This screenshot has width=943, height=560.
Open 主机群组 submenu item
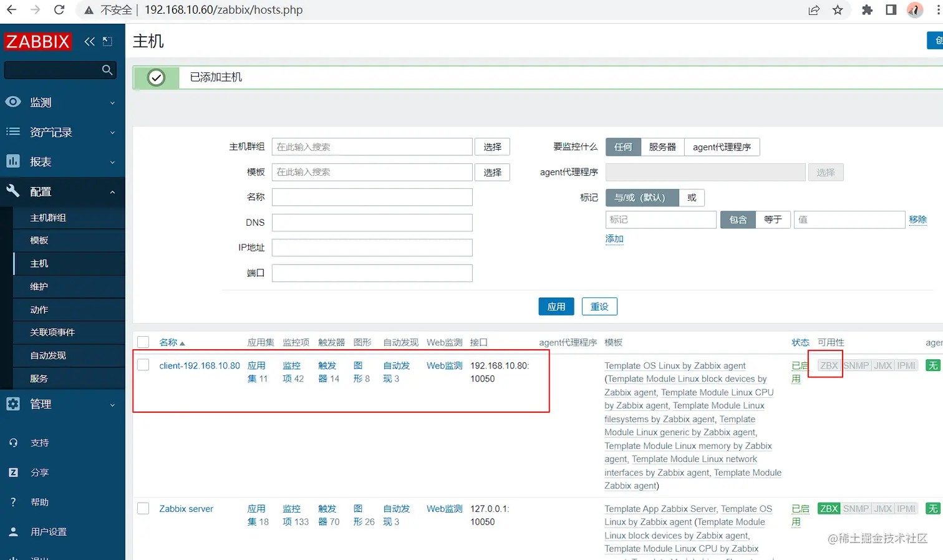pyautogui.click(x=69, y=218)
